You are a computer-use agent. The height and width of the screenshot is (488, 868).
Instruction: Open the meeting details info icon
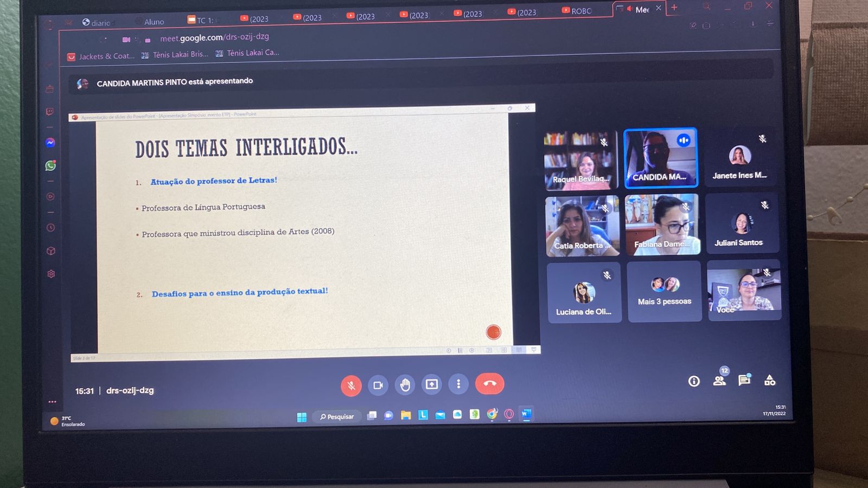tap(694, 381)
